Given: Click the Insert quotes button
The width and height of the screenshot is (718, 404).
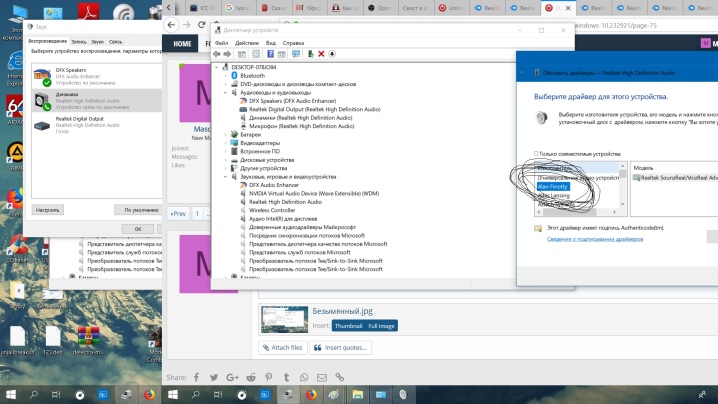Looking at the screenshot, I should [x=340, y=348].
